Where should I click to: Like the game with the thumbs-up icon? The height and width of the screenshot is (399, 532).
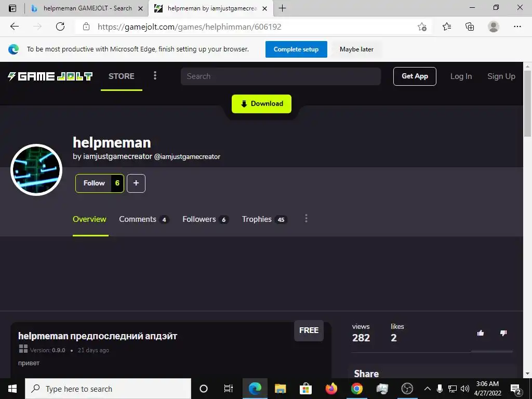tap(481, 333)
